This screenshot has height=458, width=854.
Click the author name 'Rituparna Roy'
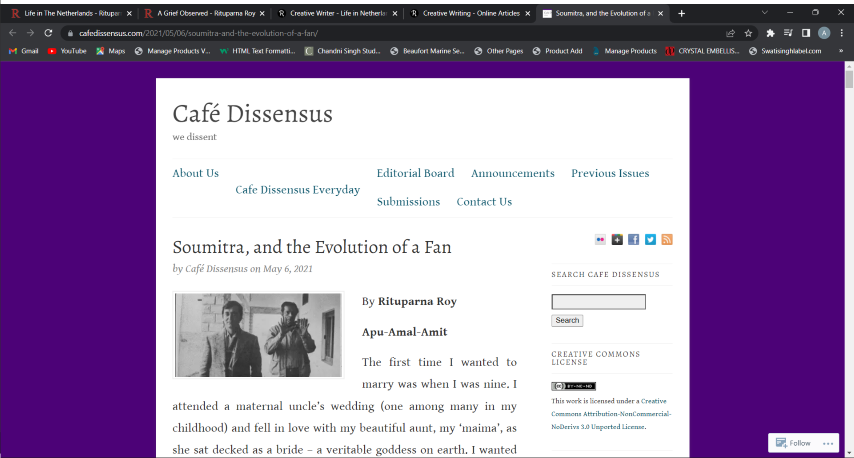pyautogui.click(x=417, y=301)
